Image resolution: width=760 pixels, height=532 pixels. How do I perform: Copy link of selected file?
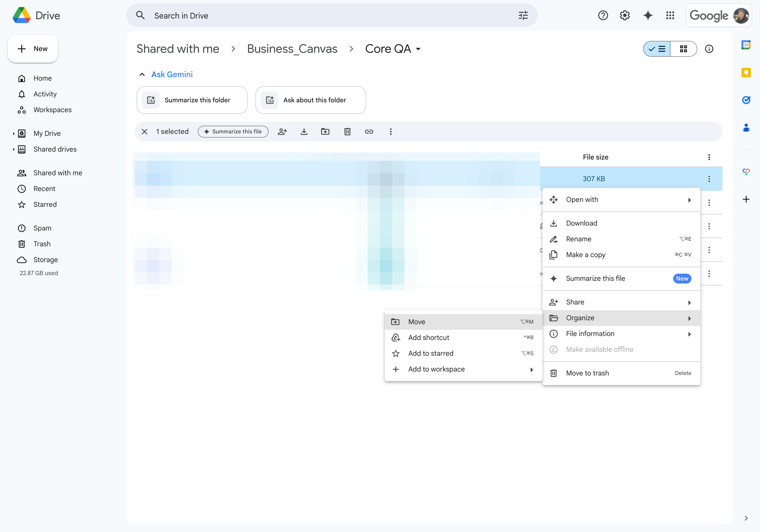point(369,132)
